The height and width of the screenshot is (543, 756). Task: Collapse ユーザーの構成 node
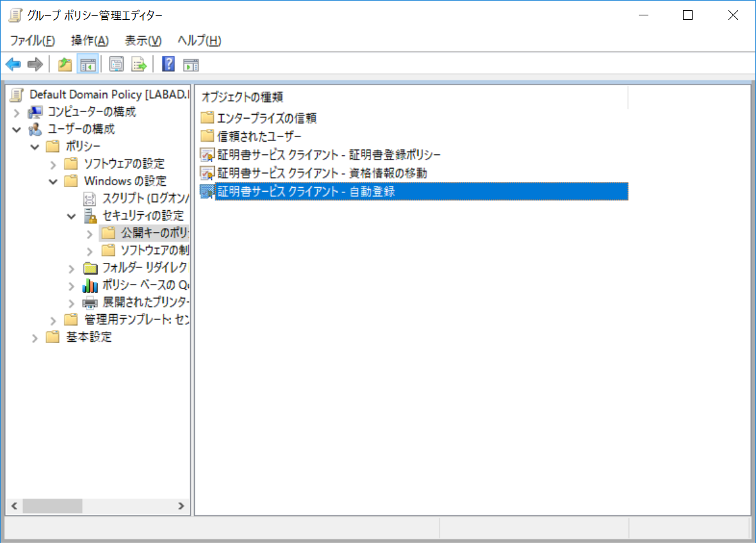[x=17, y=129]
